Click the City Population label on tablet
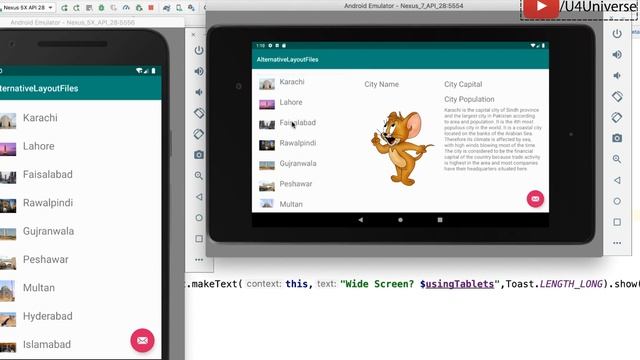The width and height of the screenshot is (640, 360). coord(469,99)
